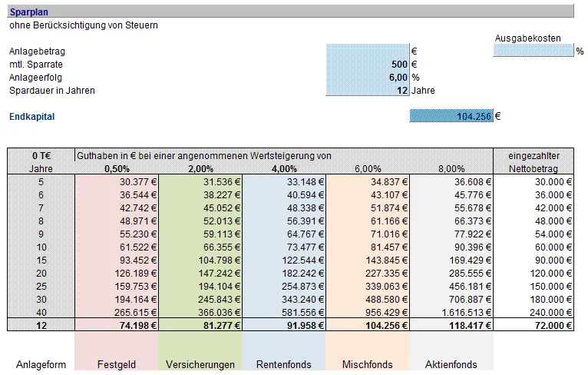588x375 pixels.
Task: Click the Festgeld investment type label
Action: (x=117, y=364)
